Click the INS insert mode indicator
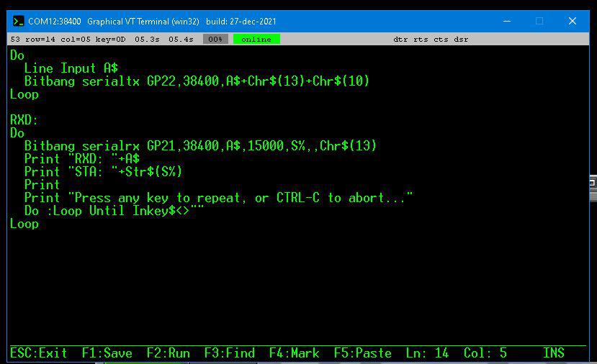Screen dimensions: 597x364 tap(553, 353)
